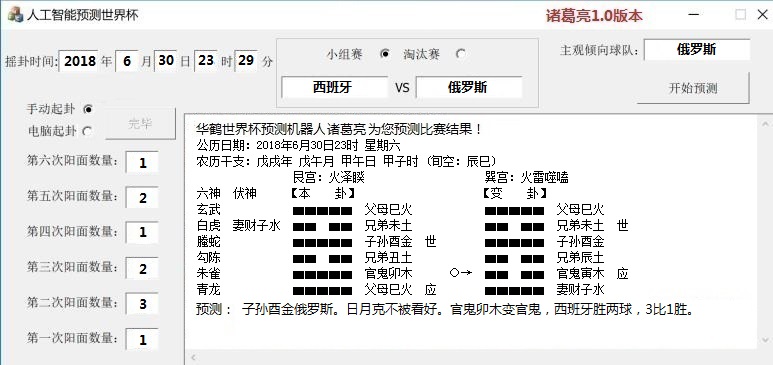Image resolution: width=773 pixels, height=365 pixels.
Task: Click 子孙酉金 世 in the 本卦 column
Action: tap(400, 241)
